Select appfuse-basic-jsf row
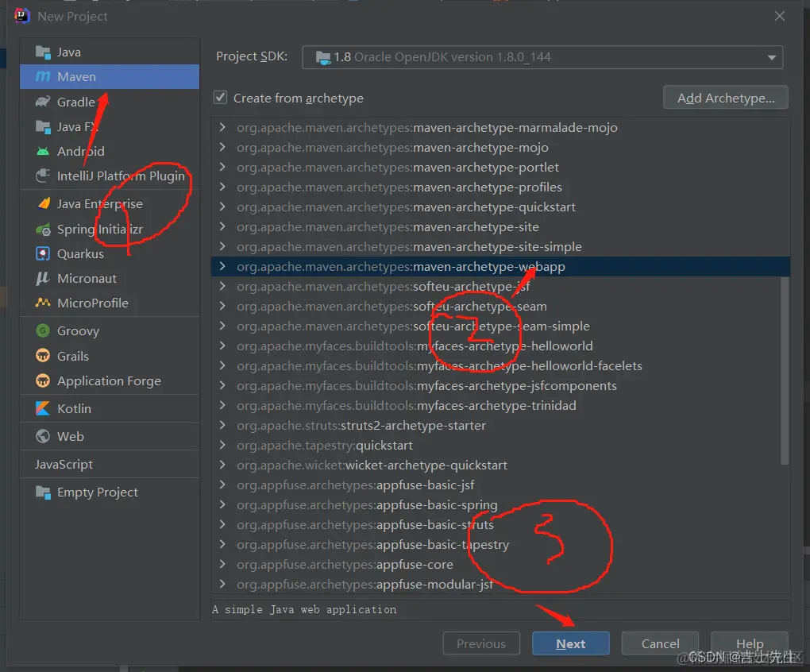Viewport: 810px width, 672px height. click(500, 485)
